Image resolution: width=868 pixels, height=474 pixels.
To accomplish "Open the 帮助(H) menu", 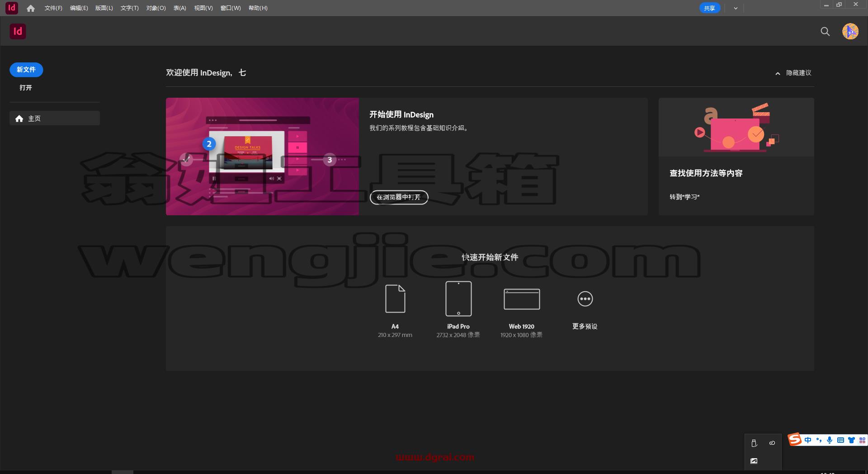I will point(258,8).
